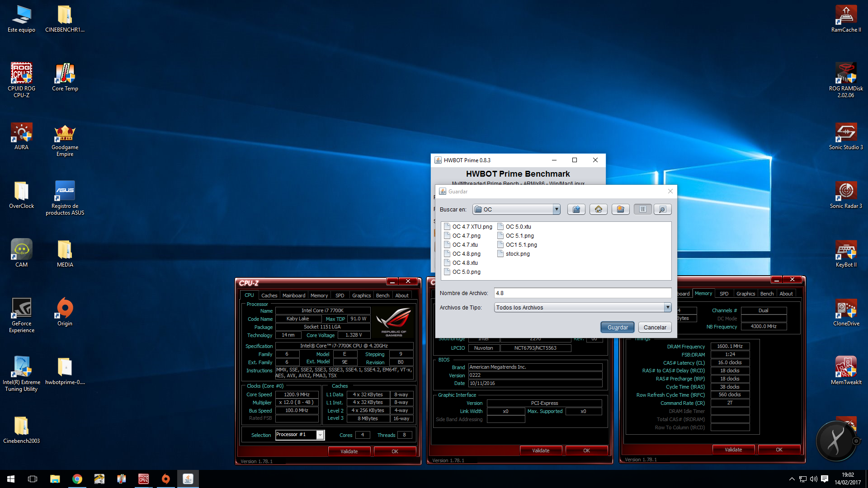Open the KeyBot II desktop icon
The height and width of the screenshot is (488, 868).
(x=846, y=253)
